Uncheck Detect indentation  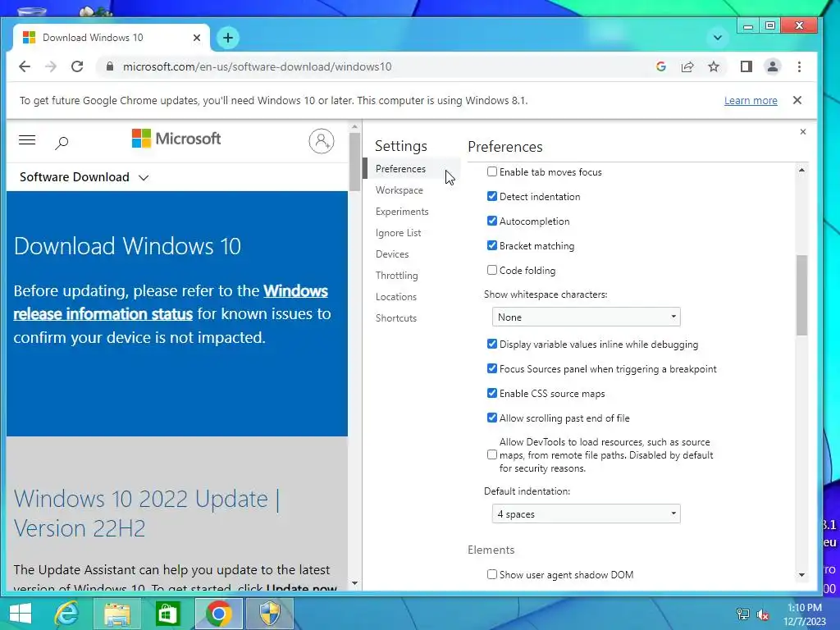[492, 196]
